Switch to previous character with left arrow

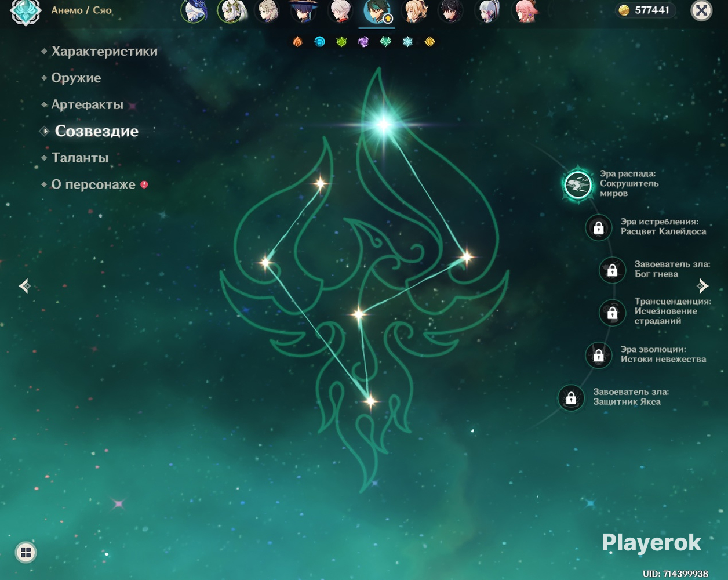click(24, 285)
